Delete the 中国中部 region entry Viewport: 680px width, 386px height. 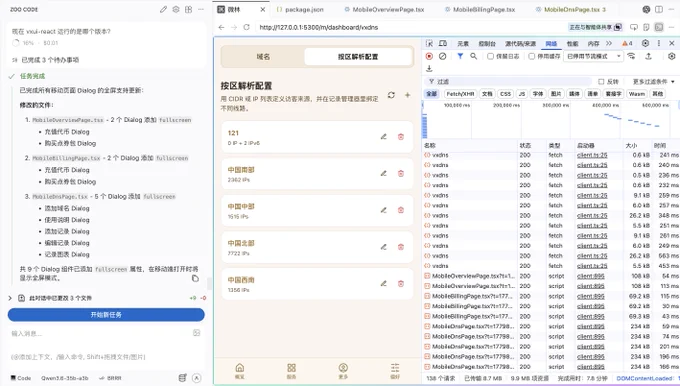[x=401, y=210]
